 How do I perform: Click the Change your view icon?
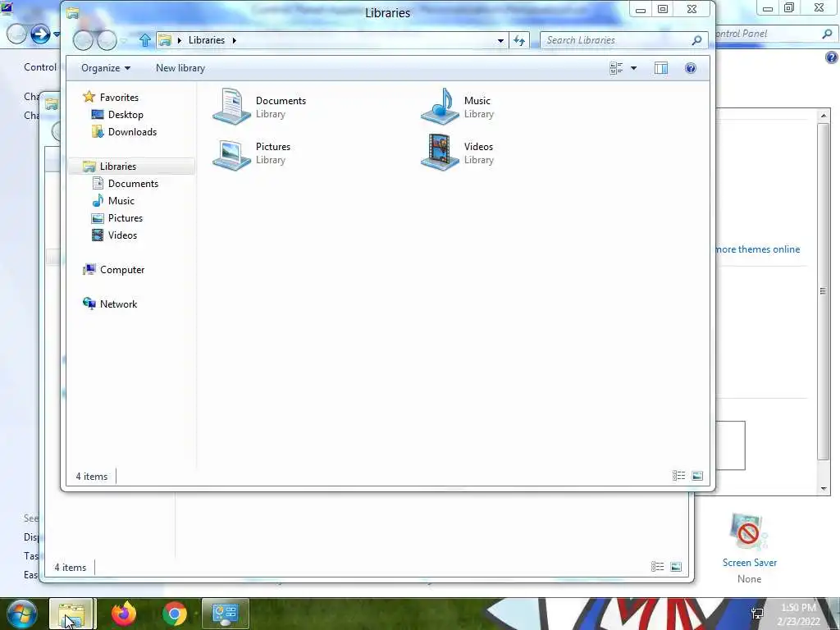tap(616, 68)
